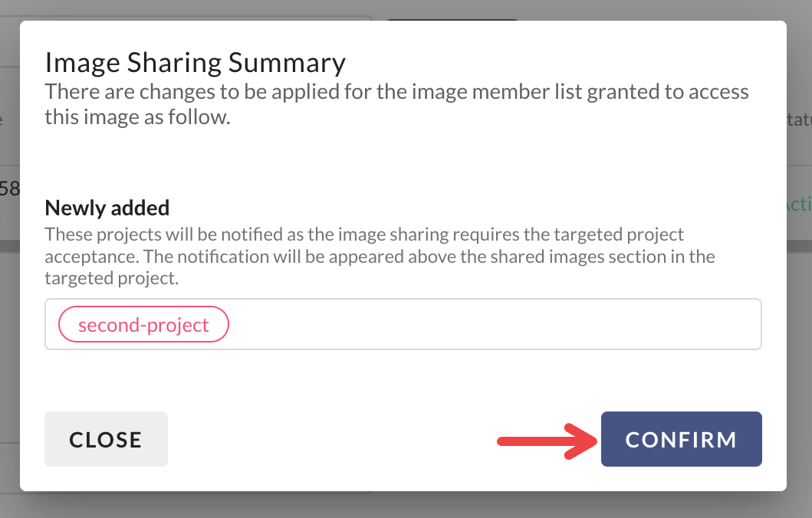Screen dimensions: 812x518
Task: Click empty space in newly added projects field
Action: (x=491, y=325)
